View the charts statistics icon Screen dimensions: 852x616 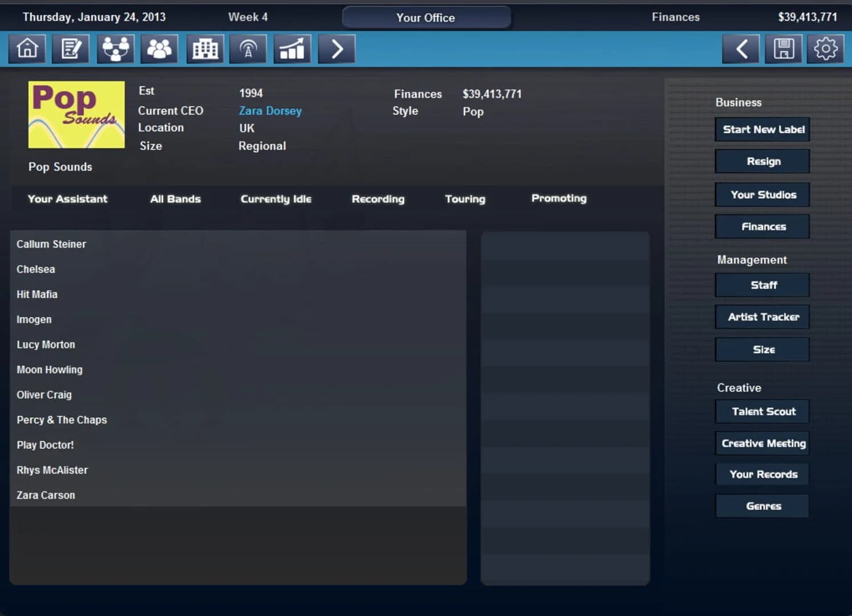(x=292, y=49)
